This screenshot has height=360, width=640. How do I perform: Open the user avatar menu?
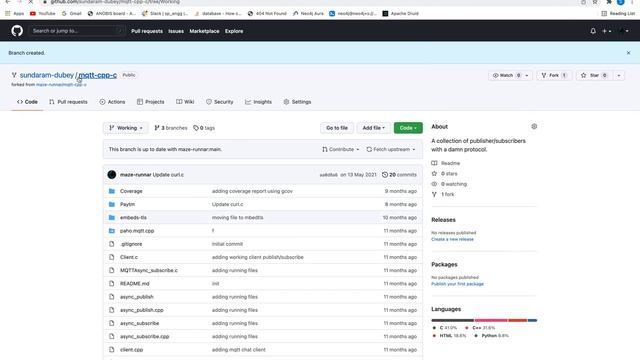(624, 31)
